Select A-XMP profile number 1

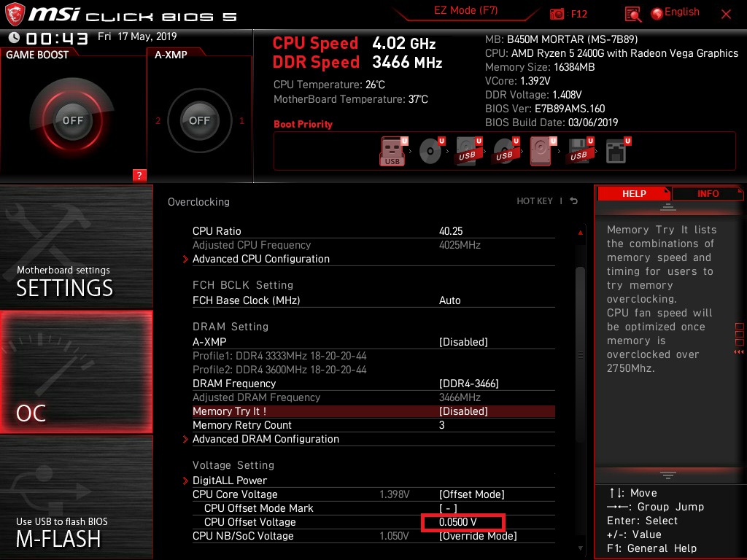241,120
